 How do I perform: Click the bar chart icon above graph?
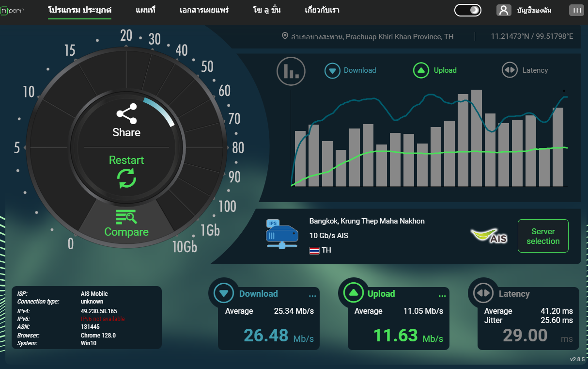[x=291, y=71]
